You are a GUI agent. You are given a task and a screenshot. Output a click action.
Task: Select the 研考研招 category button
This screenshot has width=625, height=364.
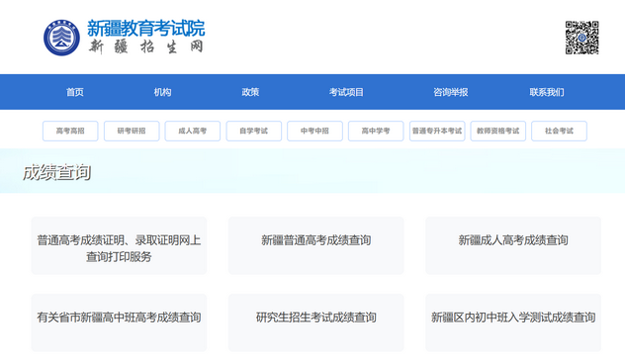(x=132, y=131)
